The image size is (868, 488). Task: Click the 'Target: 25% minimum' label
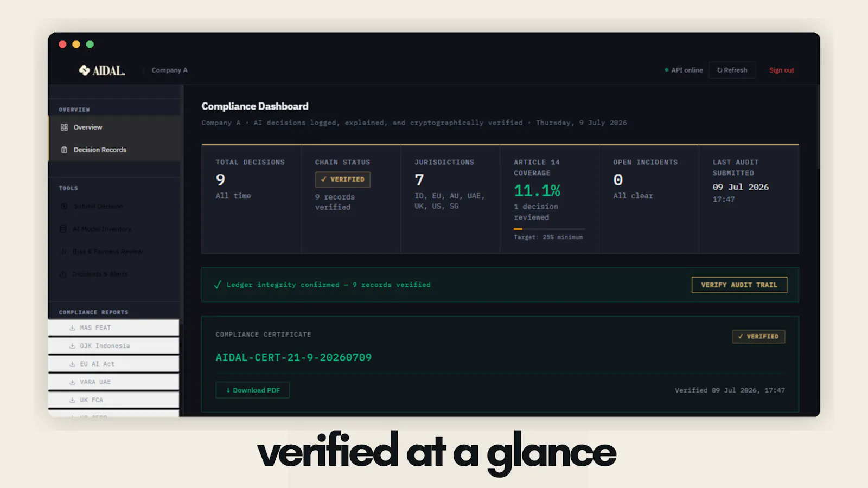[548, 237]
